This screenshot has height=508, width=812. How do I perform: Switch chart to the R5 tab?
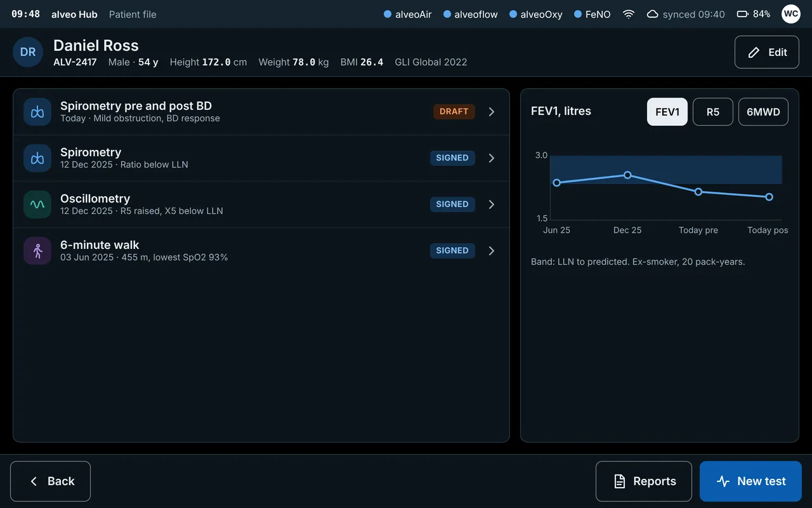[x=713, y=112]
